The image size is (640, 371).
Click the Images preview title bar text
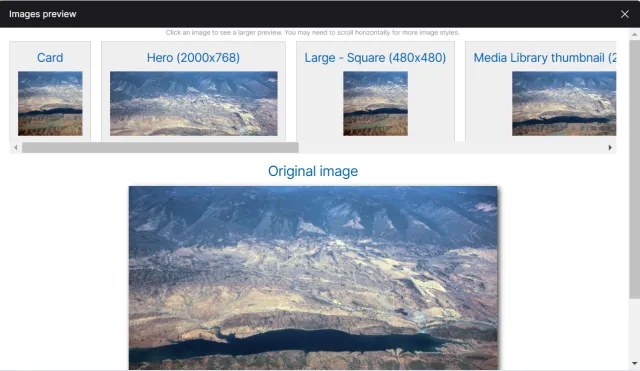tap(42, 14)
